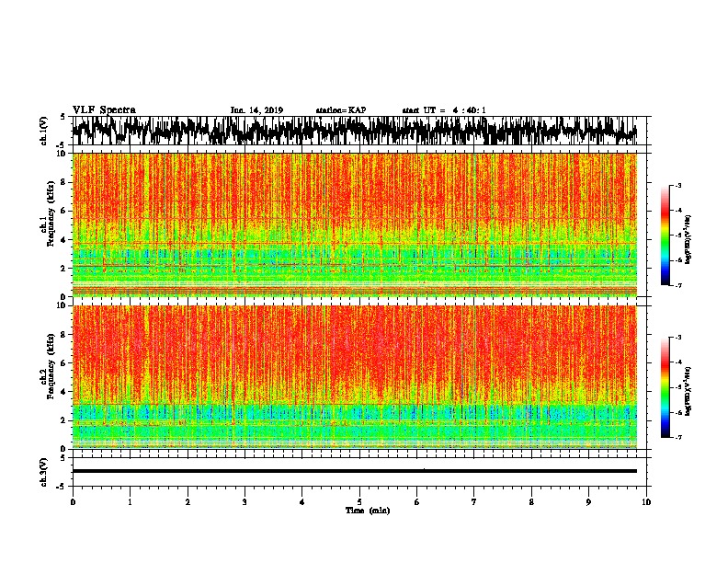Click the ch.3(V) axis label
Image resolution: width=728 pixels, height=563 pixels.
pos(44,473)
